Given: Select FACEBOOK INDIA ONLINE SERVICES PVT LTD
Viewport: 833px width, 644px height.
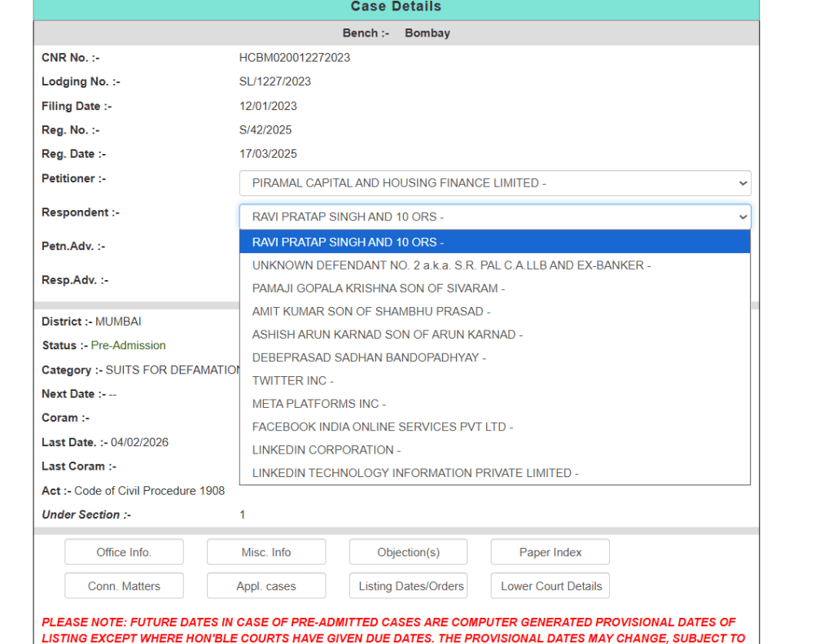Looking at the screenshot, I should (382, 427).
